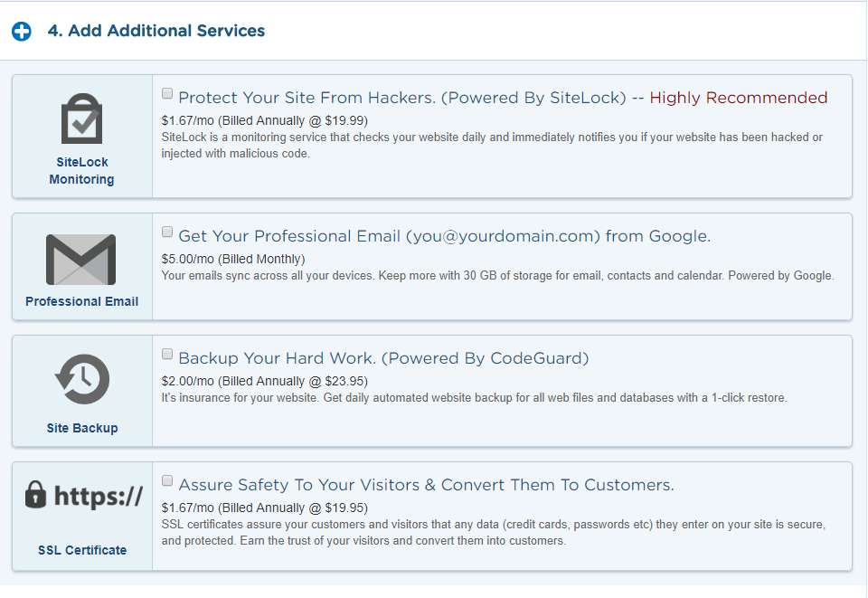Click the Professional Email envelope icon
The width and height of the screenshot is (868, 598).
click(81, 259)
